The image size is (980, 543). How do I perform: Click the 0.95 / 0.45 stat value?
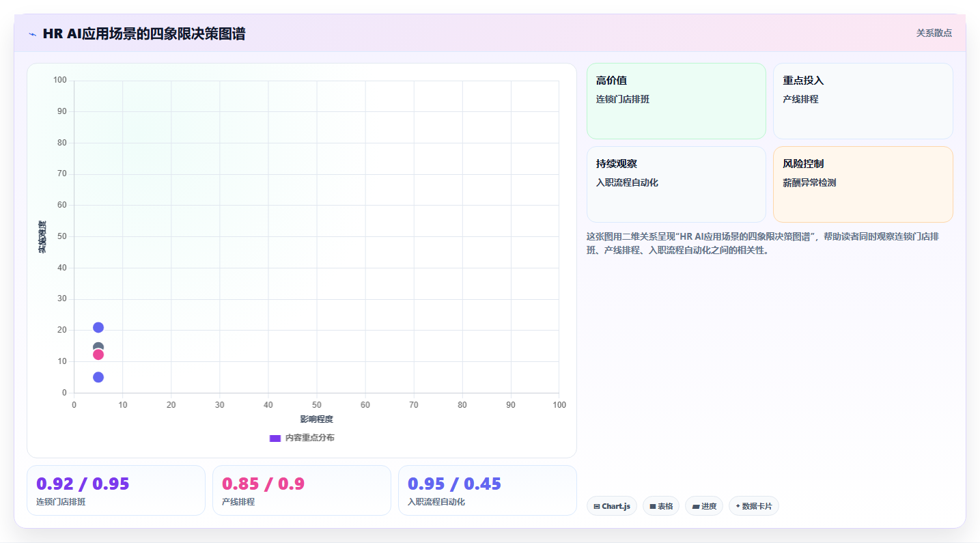pos(454,484)
